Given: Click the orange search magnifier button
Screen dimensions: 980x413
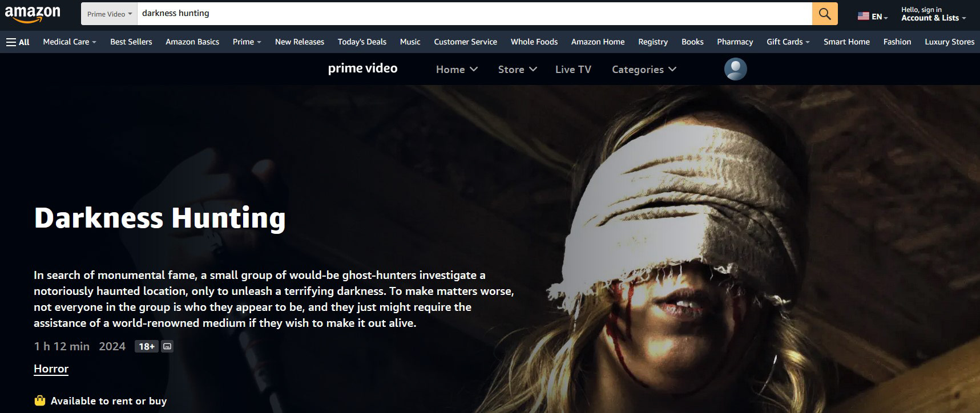Looking at the screenshot, I should [x=825, y=14].
